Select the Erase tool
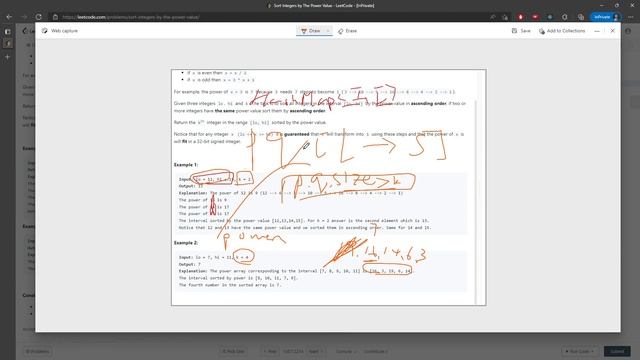The width and height of the screenshot is (640, 360). click(347, 31)
